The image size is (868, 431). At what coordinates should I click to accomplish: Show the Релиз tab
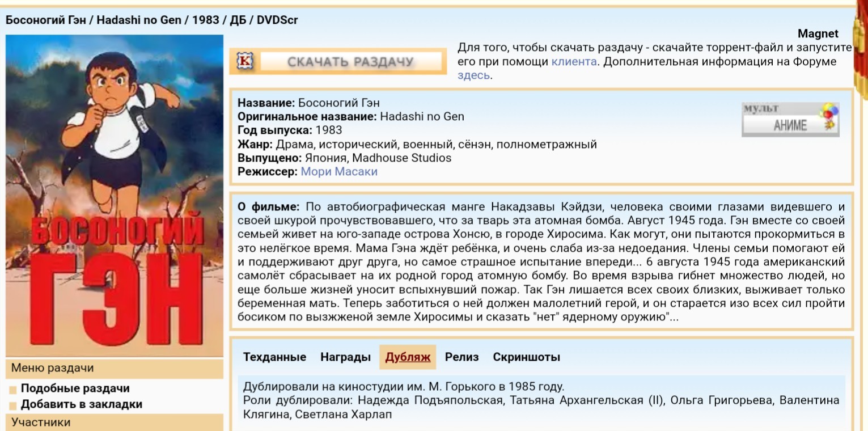tap(461, 357)
